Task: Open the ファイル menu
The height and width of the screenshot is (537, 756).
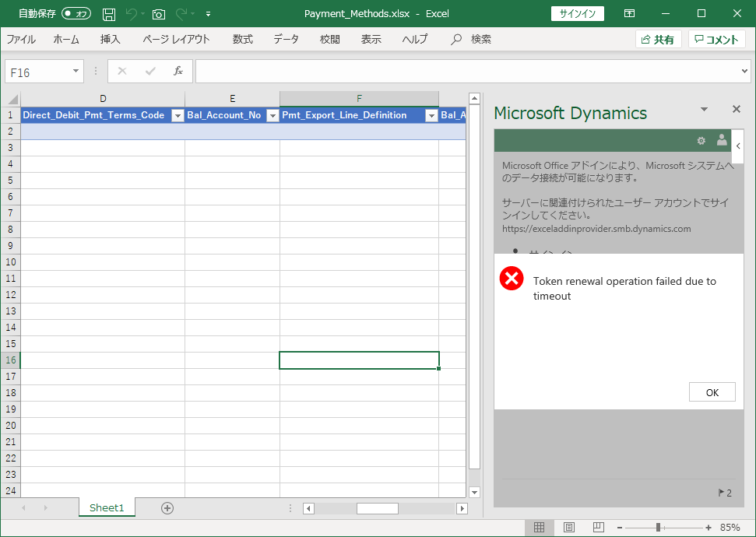Action: [21, 39]
